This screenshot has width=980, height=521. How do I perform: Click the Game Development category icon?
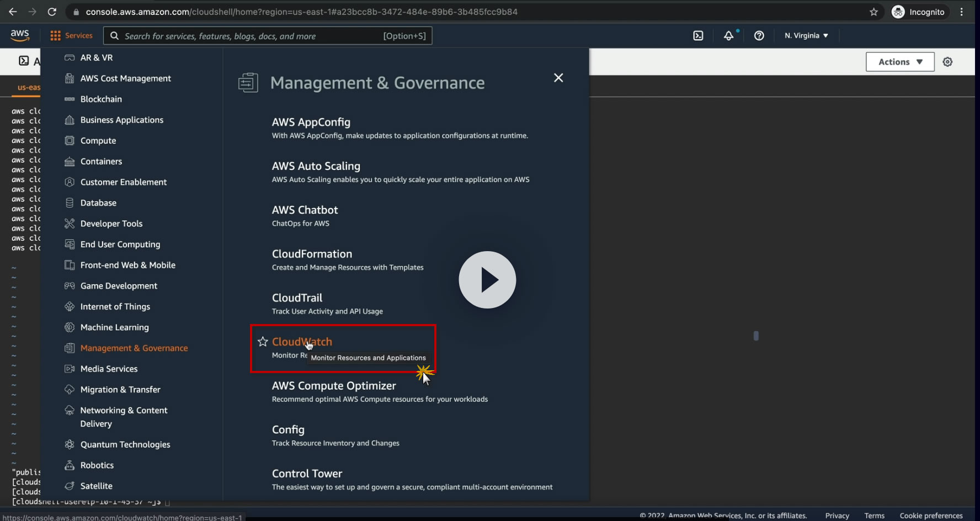coord(70,286)
